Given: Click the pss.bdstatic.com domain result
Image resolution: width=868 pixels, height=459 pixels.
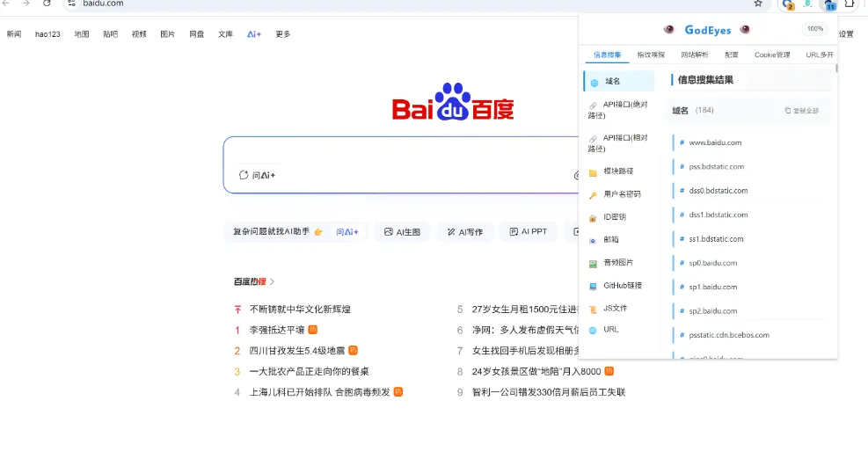Looking at the screenshot, I should tap(717, 167).
